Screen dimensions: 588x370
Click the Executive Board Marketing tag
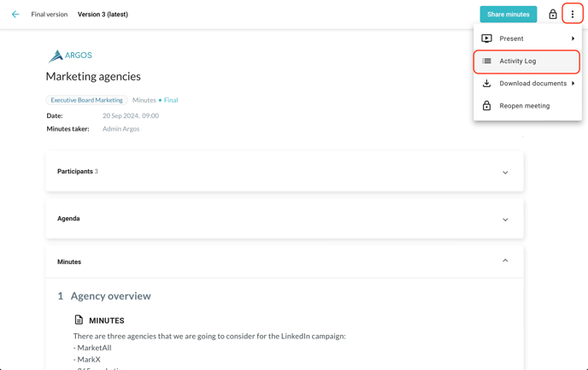(x=86, y=100)
